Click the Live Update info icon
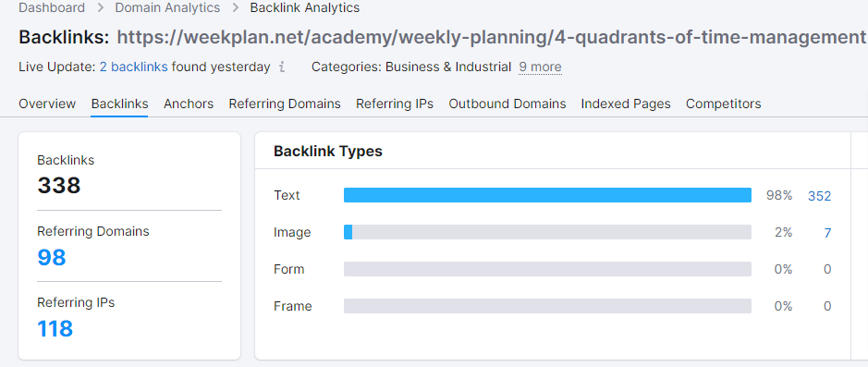Viewport: 868px width, 367px height. tap(282, 67)
